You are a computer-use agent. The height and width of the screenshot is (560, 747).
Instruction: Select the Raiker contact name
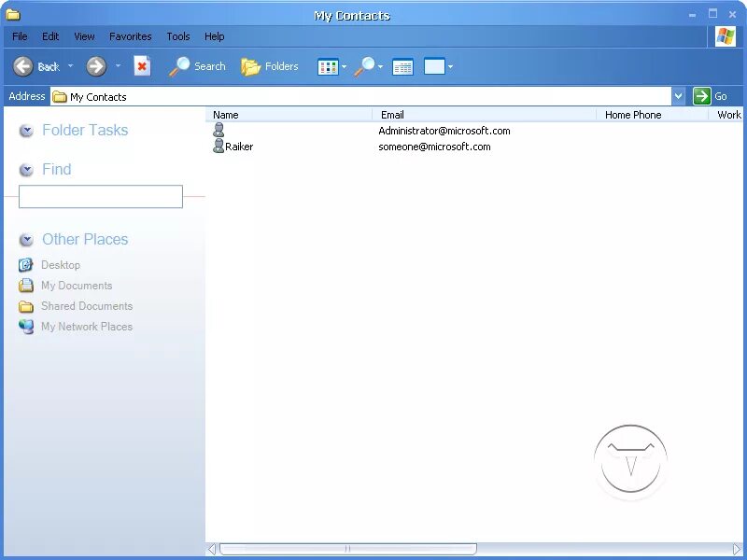pyautogui.click(x=239, y=147)
